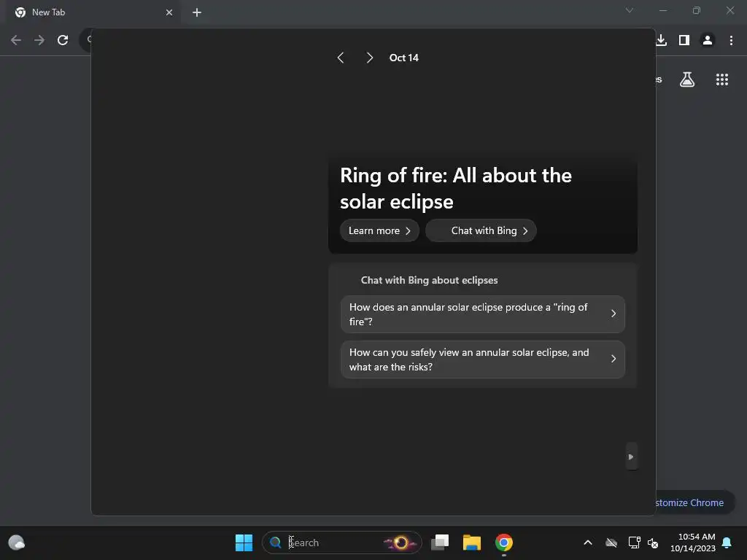Ask how annular eclipse produces ring of fire
The image size is (747, 560).
483,314
